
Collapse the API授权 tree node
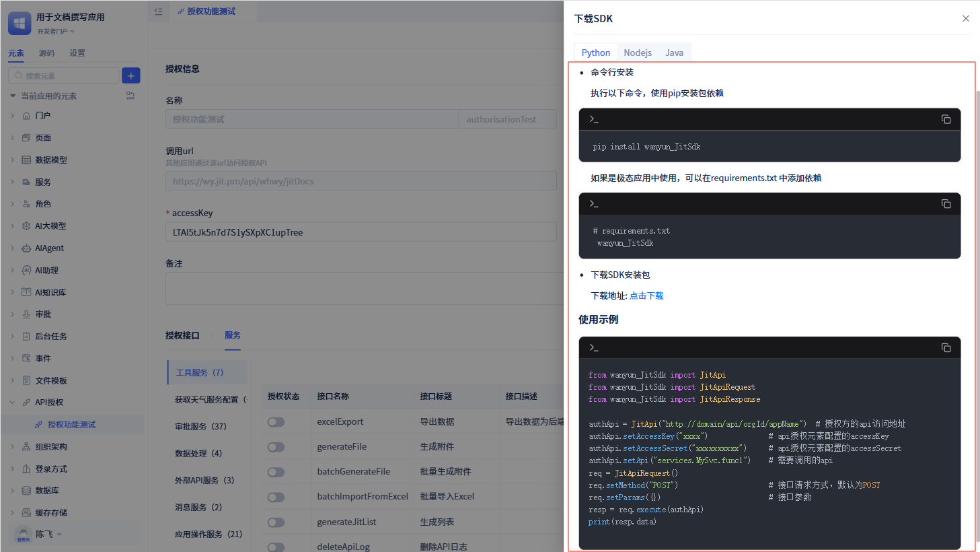point(12,403)
